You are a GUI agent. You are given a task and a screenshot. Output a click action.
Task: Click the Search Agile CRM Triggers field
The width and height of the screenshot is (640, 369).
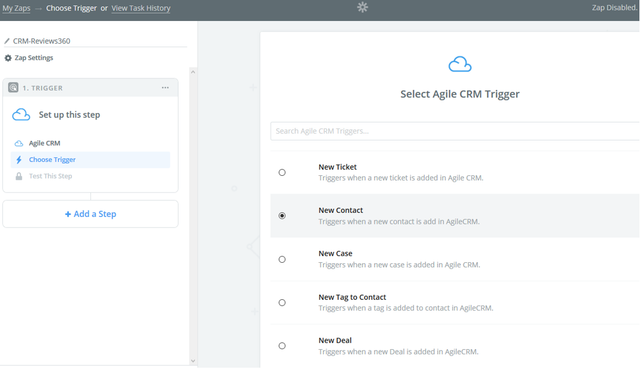pos(455,131)
